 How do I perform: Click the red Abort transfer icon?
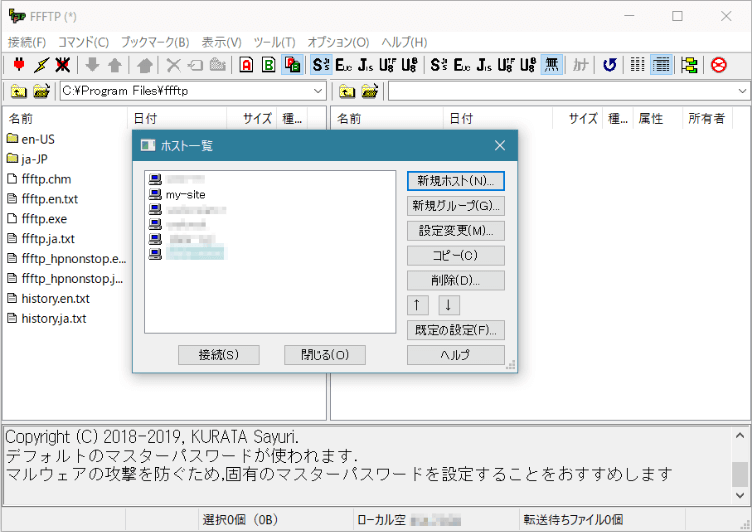coord(718,65)
